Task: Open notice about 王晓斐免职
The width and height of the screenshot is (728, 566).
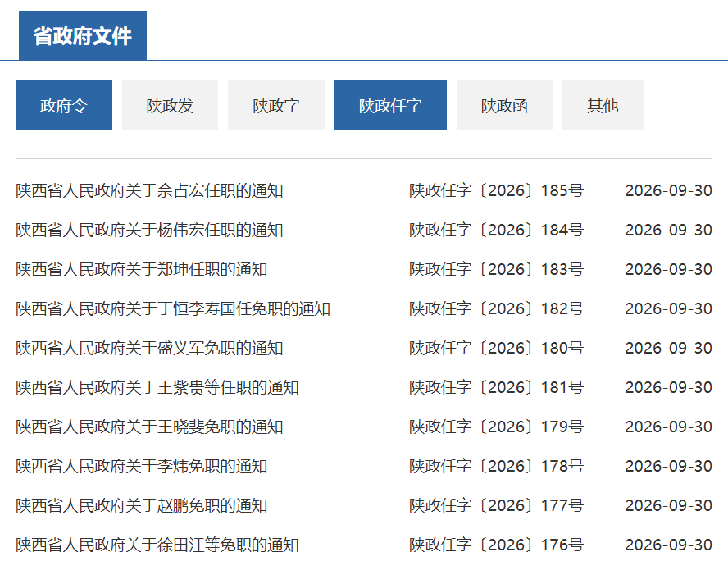Action: pos(149,427)
